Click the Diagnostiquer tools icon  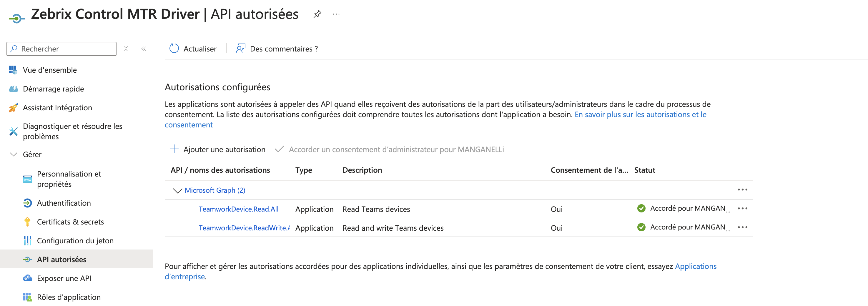(x=13, y=131)
